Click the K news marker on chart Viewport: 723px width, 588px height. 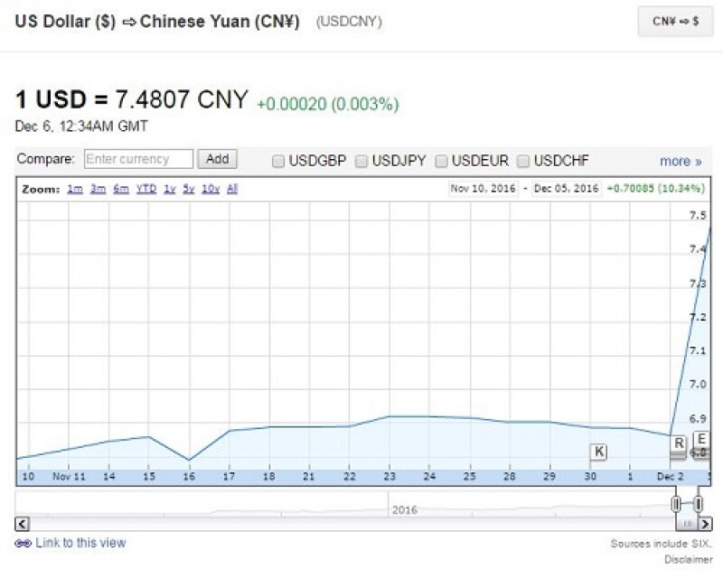(598, 451)
